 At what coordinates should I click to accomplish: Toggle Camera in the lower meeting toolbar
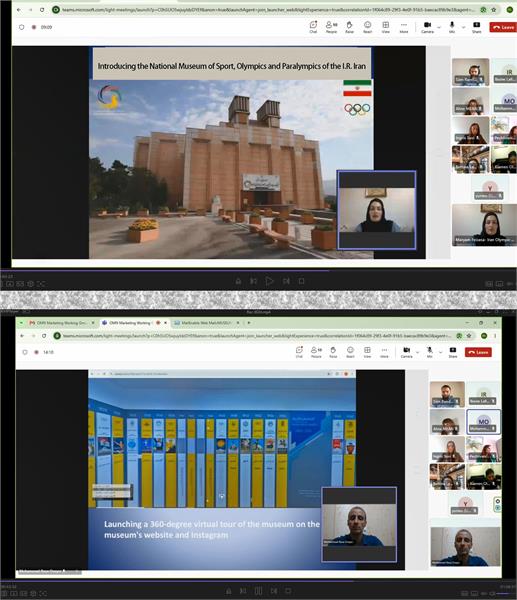[406, 352]
